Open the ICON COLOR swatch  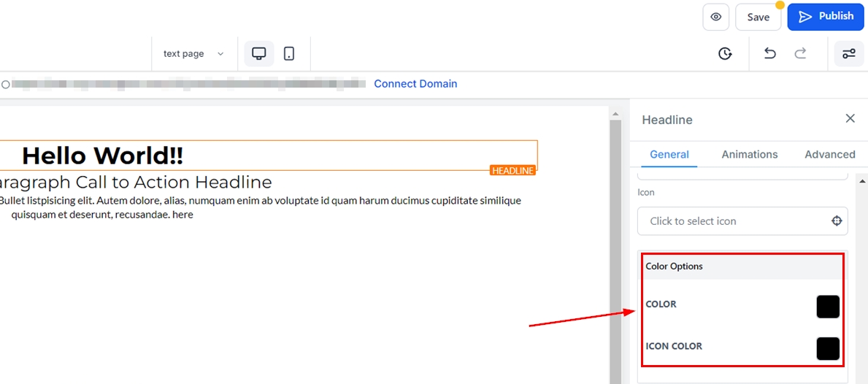828,348
